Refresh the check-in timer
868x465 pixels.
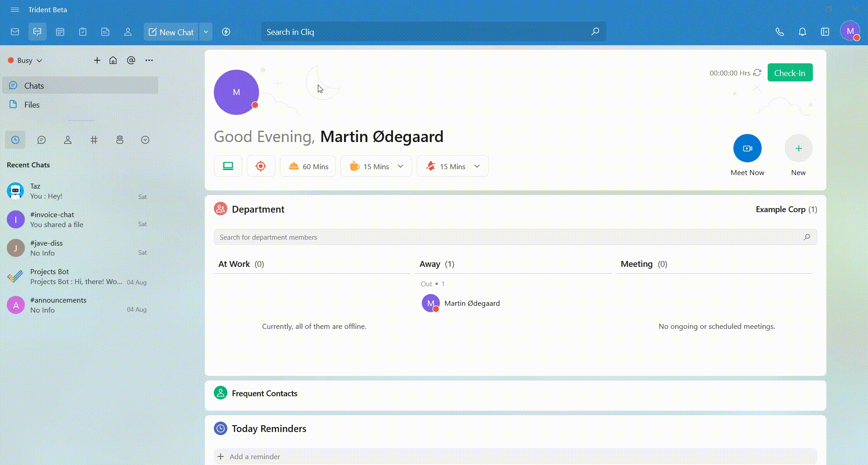[757, 73]
